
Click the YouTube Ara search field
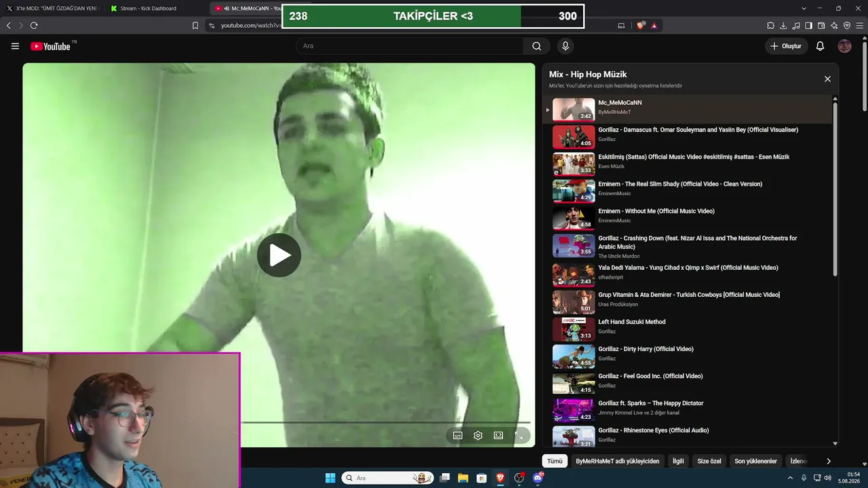(410, 46)
